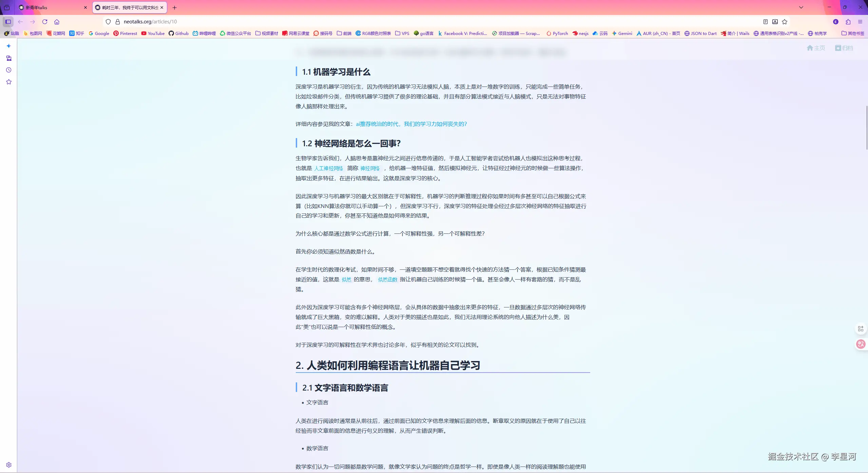
Task: Open the extensions puzzle icon
Action: (x=848, y=22)
